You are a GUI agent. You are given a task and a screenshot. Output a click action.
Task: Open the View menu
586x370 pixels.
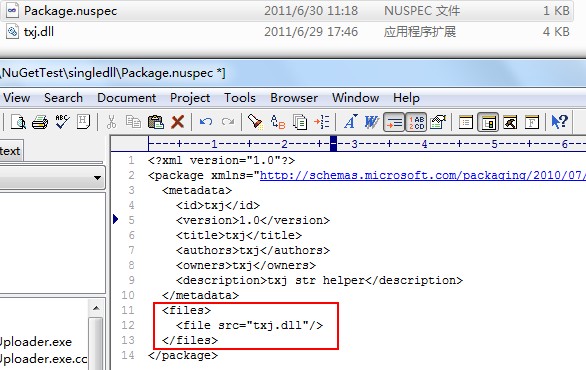pos(16,98)
